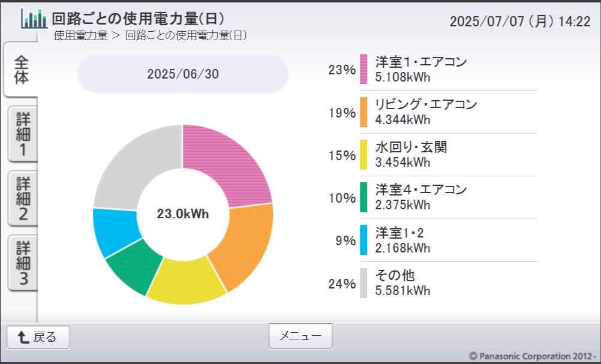The height and width of the screenshot is (364, 601).
Task: Click the 戻る back button
Action: [38, 337]
